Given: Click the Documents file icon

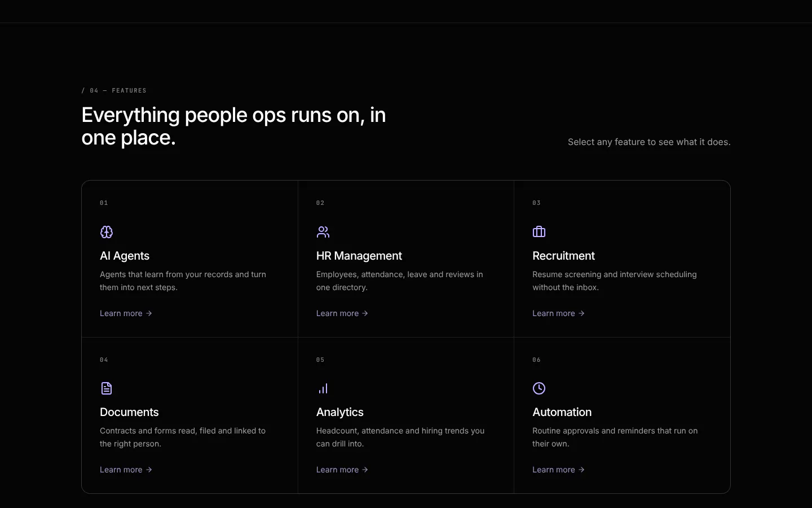Looking at the screenshot, I should tap(107, 388).
